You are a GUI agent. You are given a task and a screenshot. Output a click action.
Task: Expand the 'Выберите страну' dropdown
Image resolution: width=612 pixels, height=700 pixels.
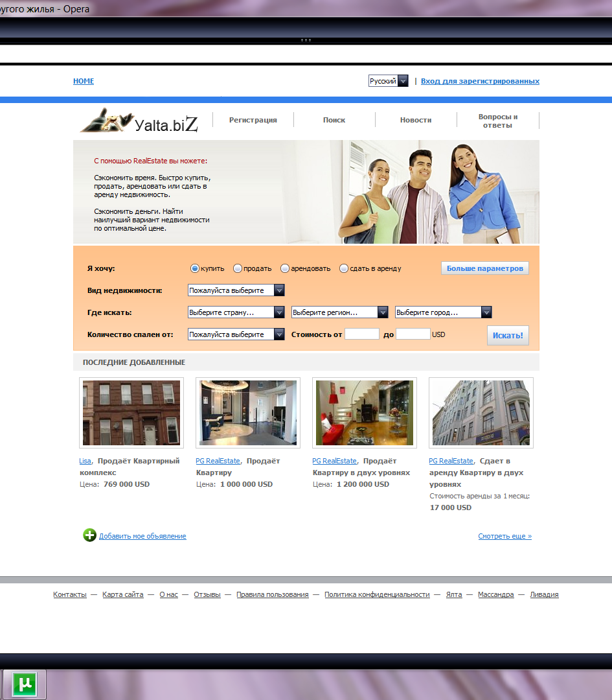[236, 312]
